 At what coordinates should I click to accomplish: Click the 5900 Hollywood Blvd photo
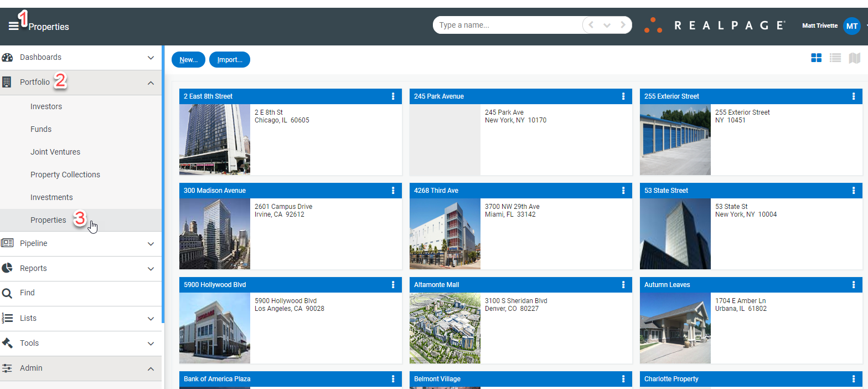[x=215, y=328]
